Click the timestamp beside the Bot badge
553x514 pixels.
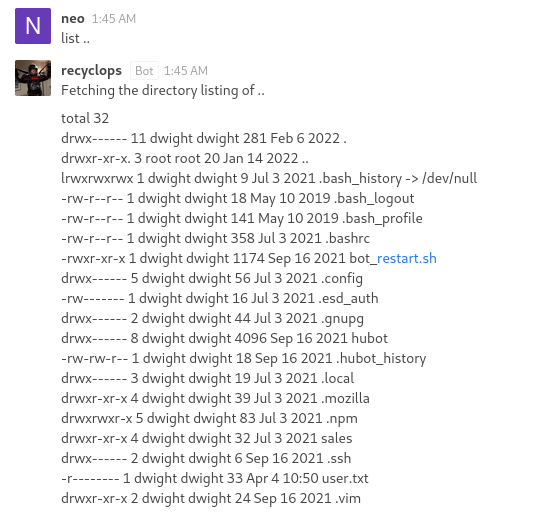[x=186, y=71]
